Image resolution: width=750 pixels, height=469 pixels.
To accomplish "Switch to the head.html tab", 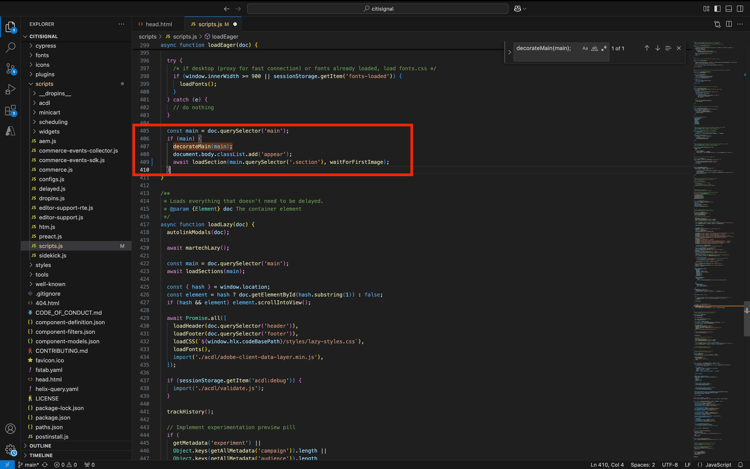I will (x=158, y=24).
